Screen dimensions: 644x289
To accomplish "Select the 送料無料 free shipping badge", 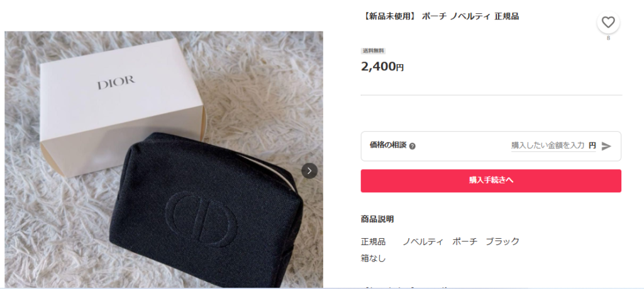I will (x=373, y=51).
